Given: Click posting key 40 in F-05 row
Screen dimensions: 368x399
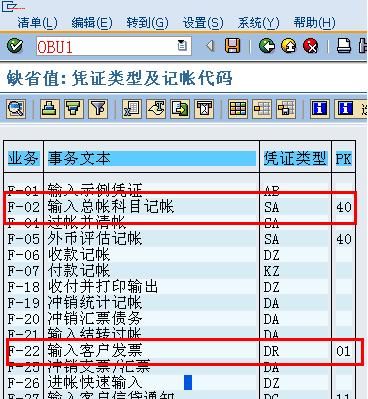Looking at the screenshot, I should click(x=344, y=239).
